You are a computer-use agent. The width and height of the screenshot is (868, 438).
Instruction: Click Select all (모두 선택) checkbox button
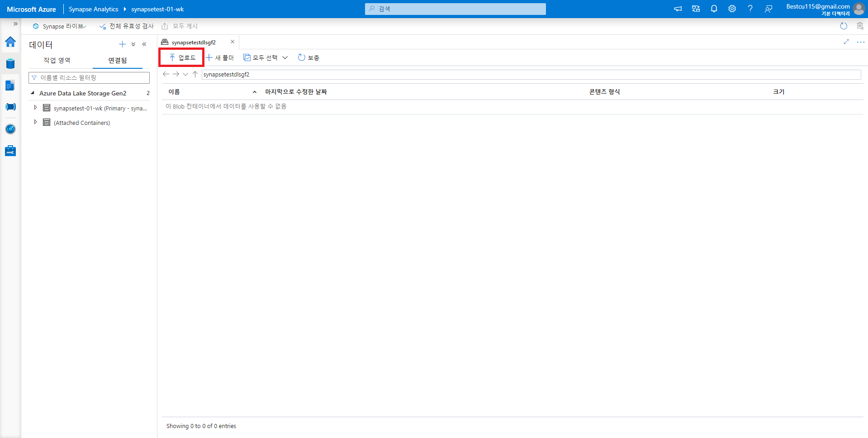(x=261, y=57)
